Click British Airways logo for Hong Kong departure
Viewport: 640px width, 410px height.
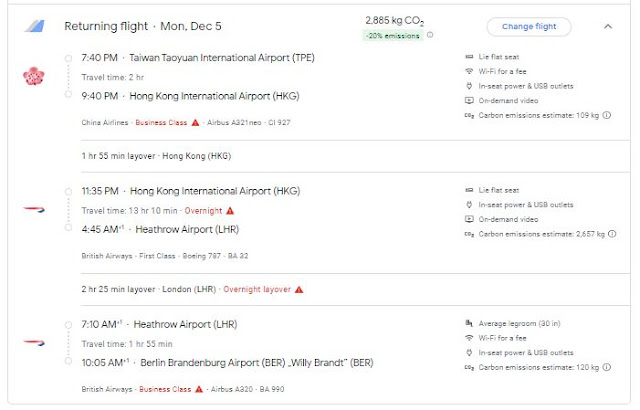[32, 208]
